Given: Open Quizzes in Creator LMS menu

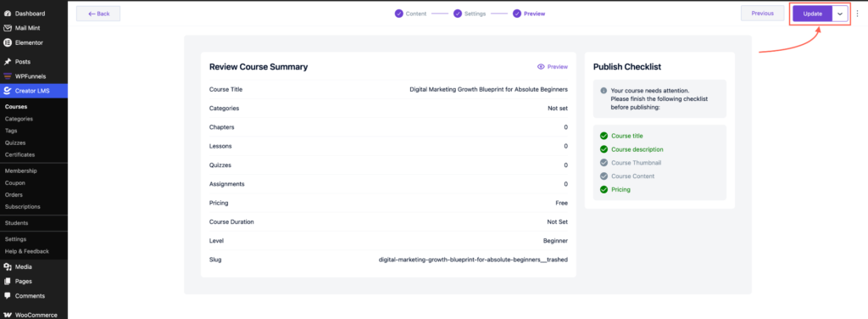Looking at the screenshot, I should (15, 143).
